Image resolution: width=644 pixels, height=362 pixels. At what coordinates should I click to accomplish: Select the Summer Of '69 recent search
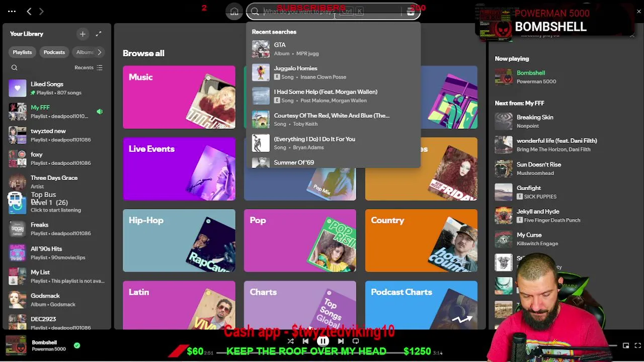333,162
